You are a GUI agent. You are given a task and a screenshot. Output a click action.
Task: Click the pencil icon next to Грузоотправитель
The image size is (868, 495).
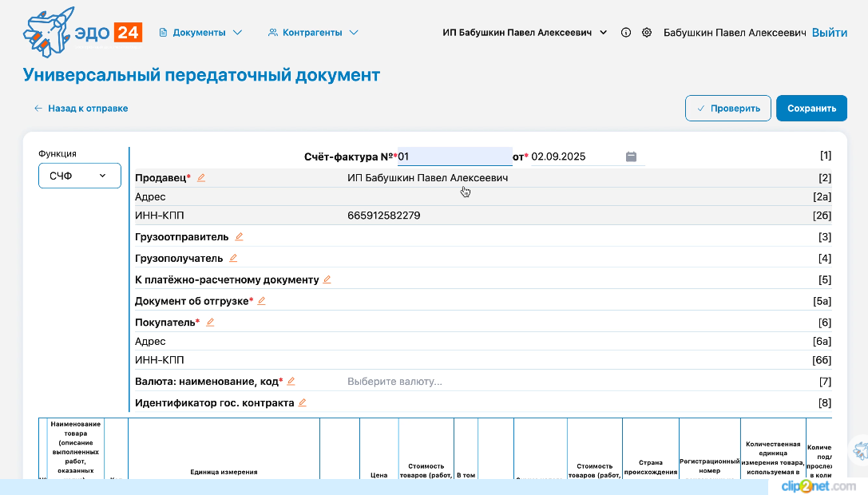(239, 236)
